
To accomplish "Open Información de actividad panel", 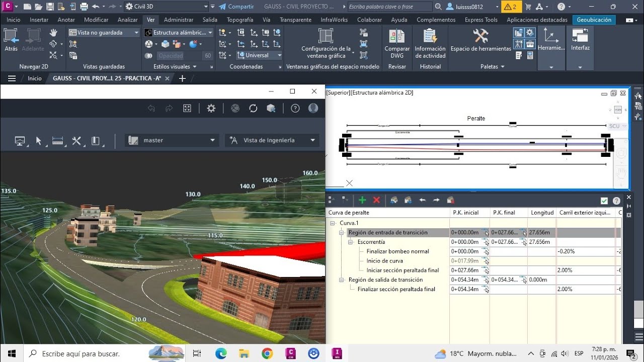I will point(430,43).
